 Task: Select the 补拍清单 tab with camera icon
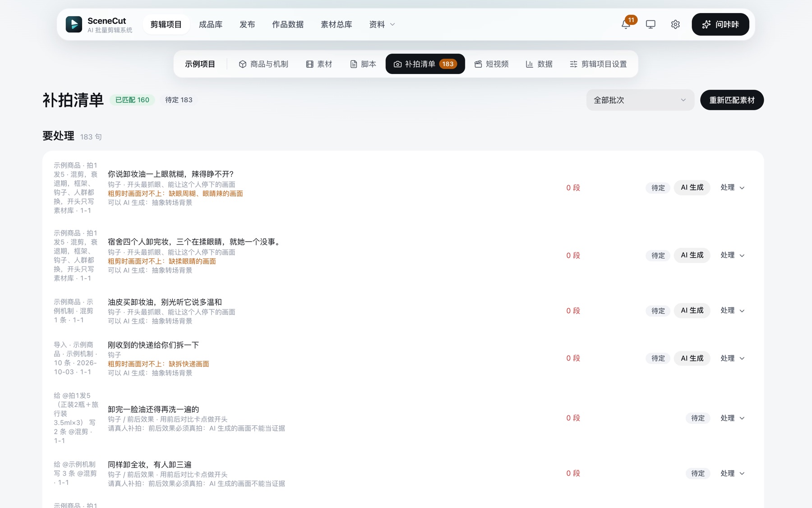pos(425,64)
